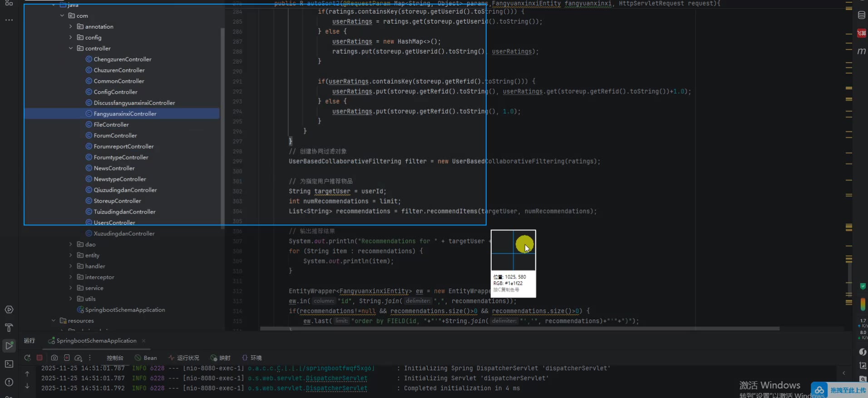Collapse the controller package
The image size is (868, 398).
click(71, 49)
